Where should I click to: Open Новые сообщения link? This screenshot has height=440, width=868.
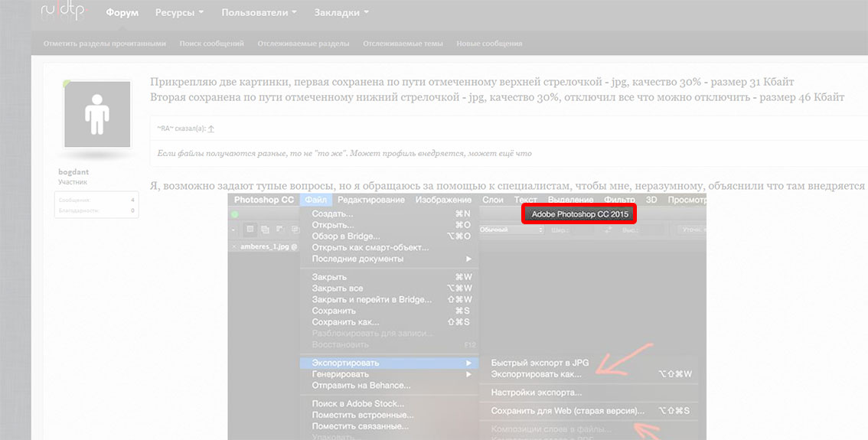coord(489,43)
